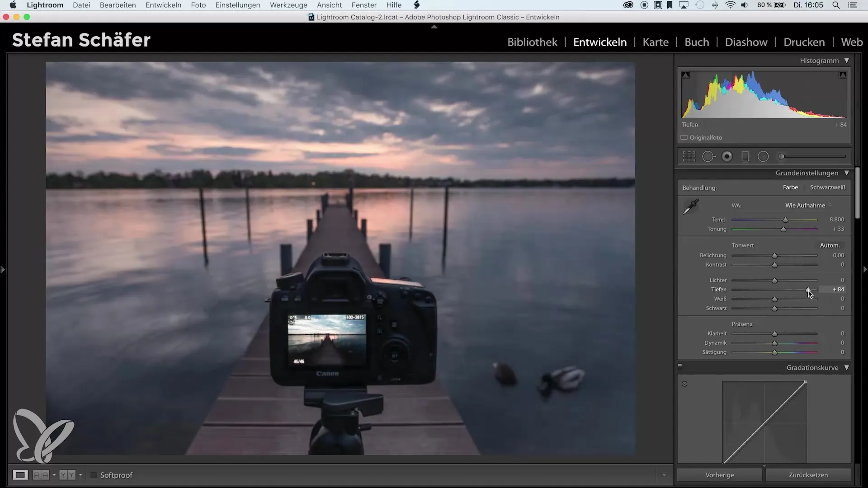The image size is (868, 488).
Task: Switch to loupe view mode
Action: point(20,475)
